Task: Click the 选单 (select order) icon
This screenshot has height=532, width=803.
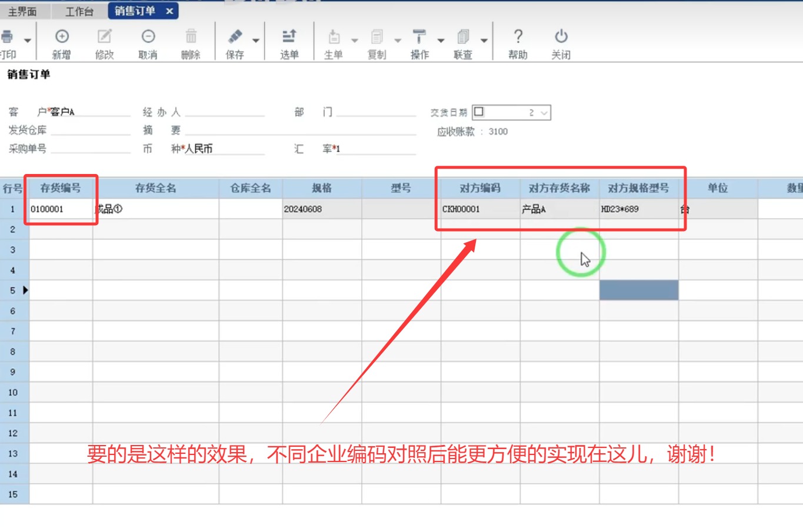Action: [289, 37]
